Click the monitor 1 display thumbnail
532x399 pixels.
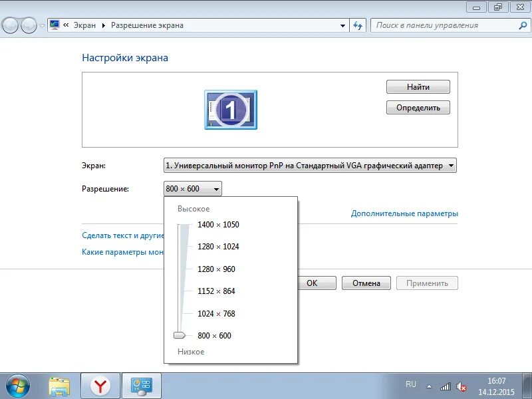click(x=231, y=110)
